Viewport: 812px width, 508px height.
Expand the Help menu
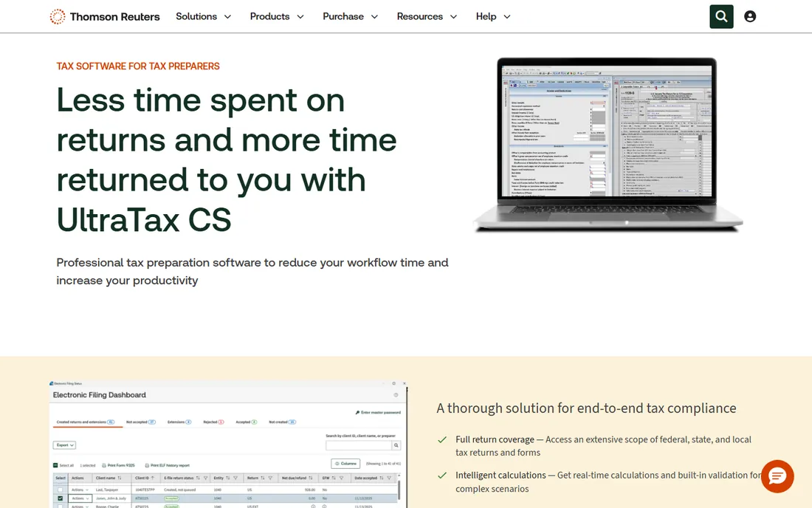tap(494, 16)
